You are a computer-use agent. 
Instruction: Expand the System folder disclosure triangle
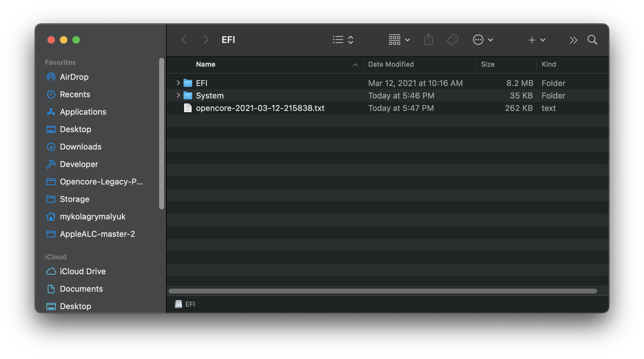[x=178, y=95]
